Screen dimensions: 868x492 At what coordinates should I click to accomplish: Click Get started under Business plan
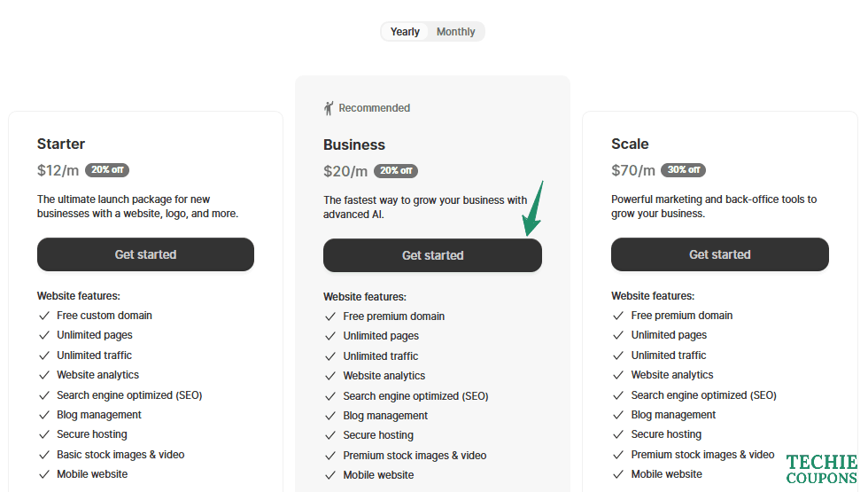432,255
